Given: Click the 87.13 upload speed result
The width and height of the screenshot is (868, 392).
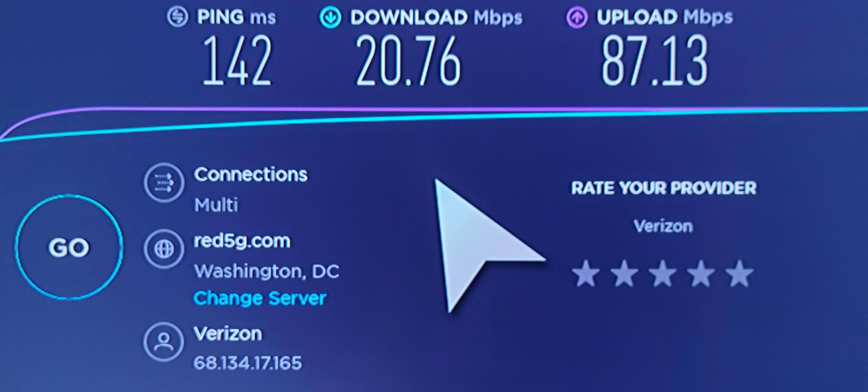Looking at the screenshot, I should pos(654,60).
